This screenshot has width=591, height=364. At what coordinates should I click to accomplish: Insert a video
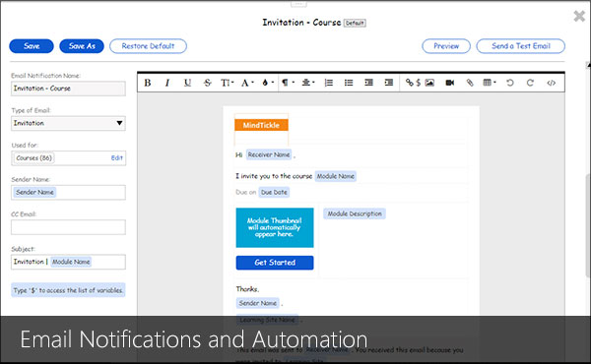(450, 83)
